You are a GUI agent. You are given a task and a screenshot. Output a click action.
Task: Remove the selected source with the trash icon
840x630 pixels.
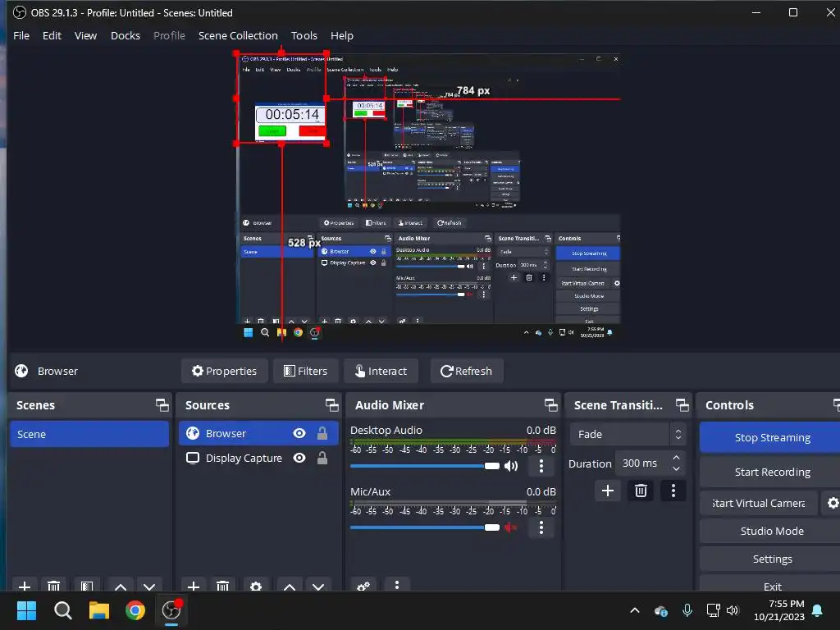point(222,586)
